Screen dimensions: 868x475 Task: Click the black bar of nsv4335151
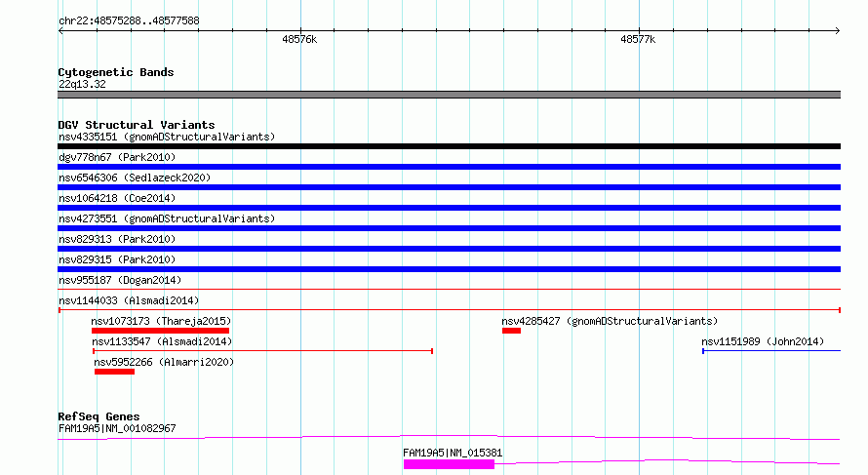point(449,146)
